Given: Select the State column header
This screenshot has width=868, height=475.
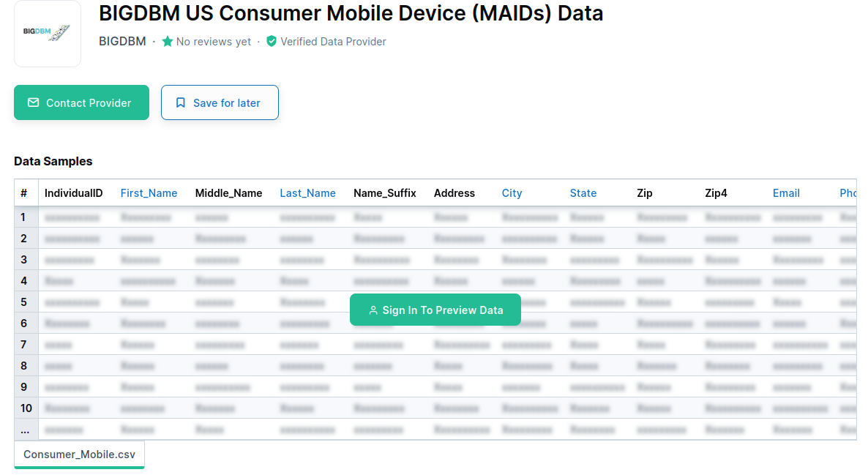Looking at the screenshot, I should click(583, 193).
